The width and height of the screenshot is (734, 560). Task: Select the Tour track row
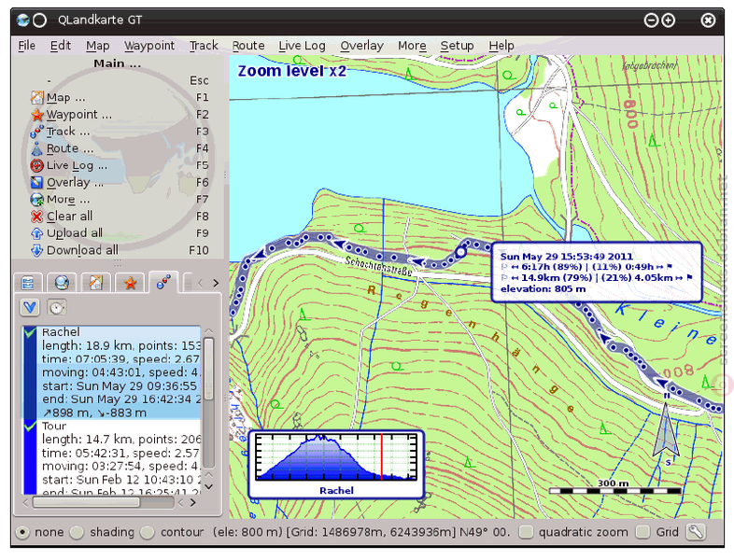coord(111,457)
